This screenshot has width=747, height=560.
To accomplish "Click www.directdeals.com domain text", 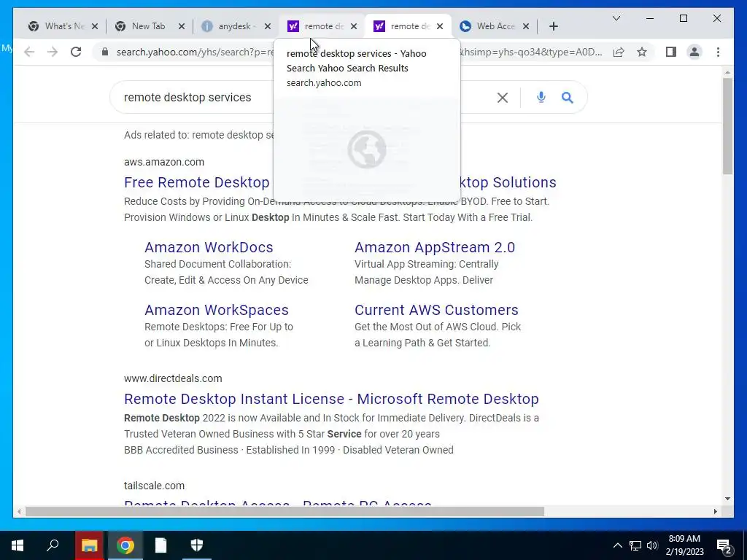I will coord(173,378).
